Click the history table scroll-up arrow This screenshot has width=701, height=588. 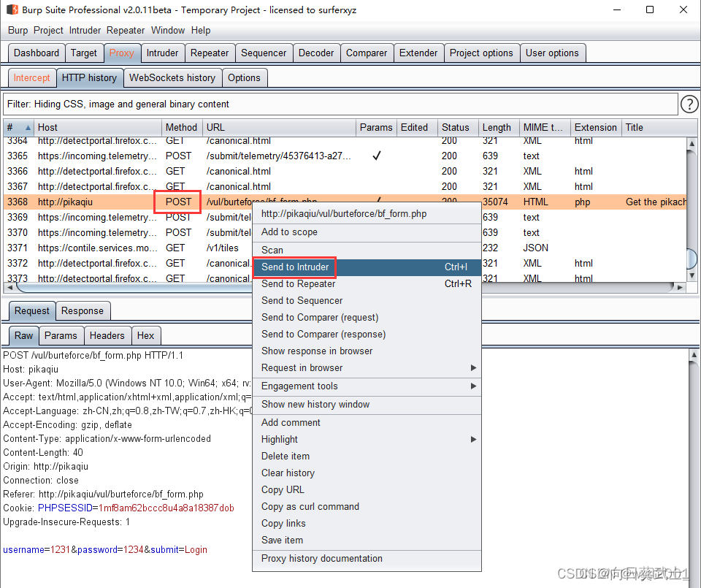(x=692, y=144)
